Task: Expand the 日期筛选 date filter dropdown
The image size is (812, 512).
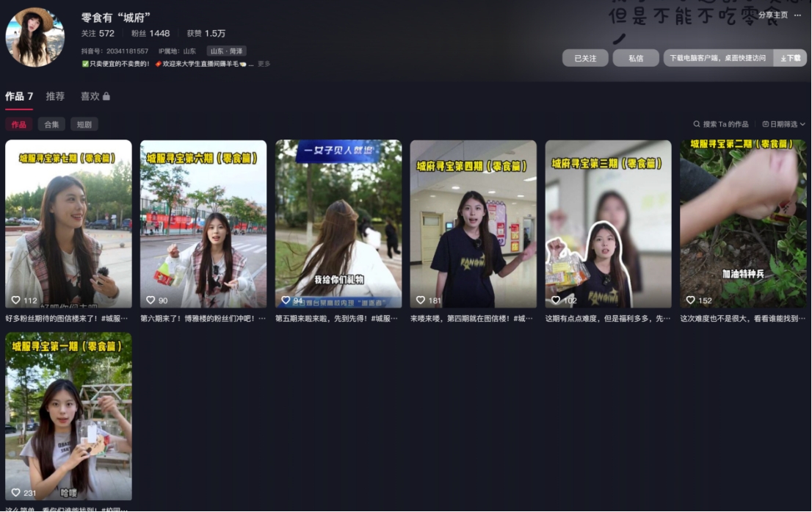Action: tap(783, 125)
